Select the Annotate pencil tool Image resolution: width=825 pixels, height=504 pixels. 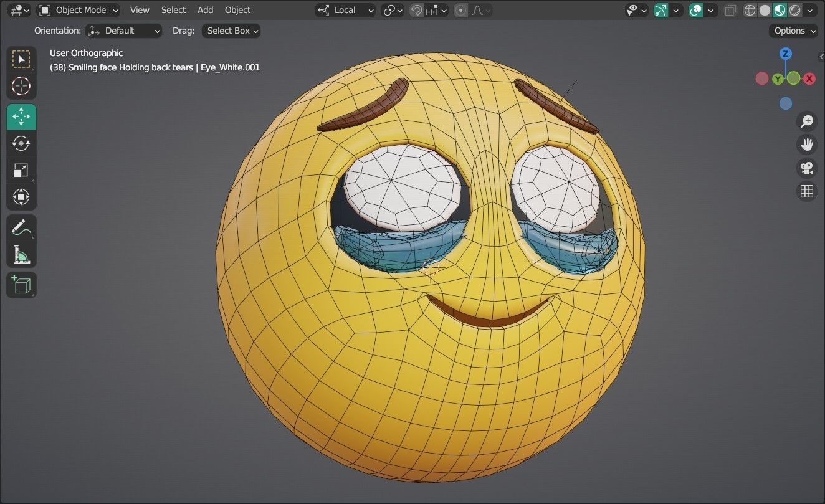(x=21, y=227)
